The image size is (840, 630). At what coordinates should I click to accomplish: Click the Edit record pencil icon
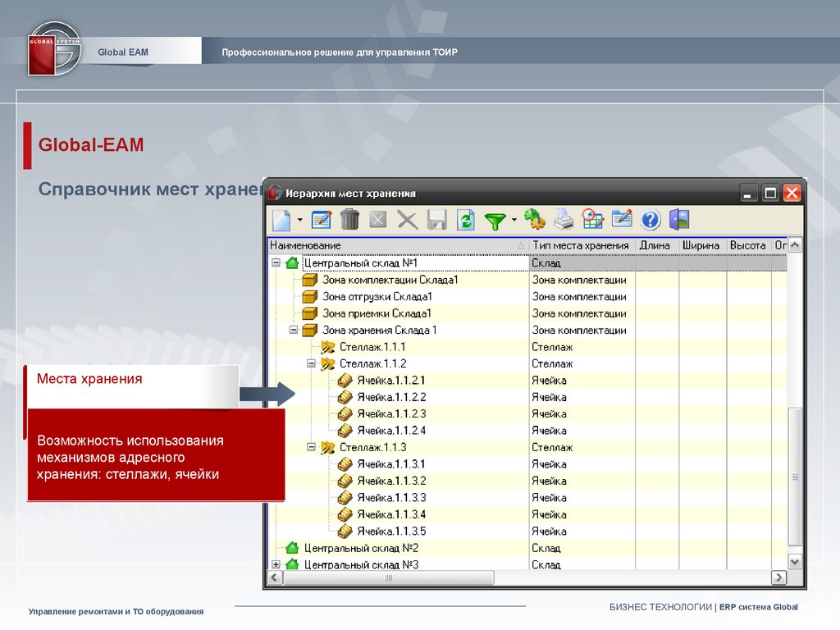point(322,220)
